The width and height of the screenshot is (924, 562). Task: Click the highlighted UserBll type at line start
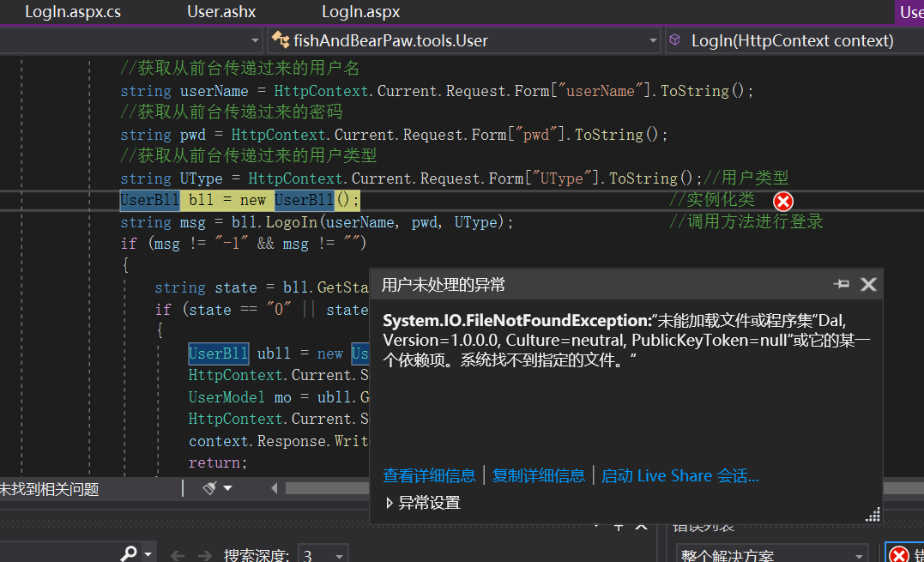[x=149, y=200]
